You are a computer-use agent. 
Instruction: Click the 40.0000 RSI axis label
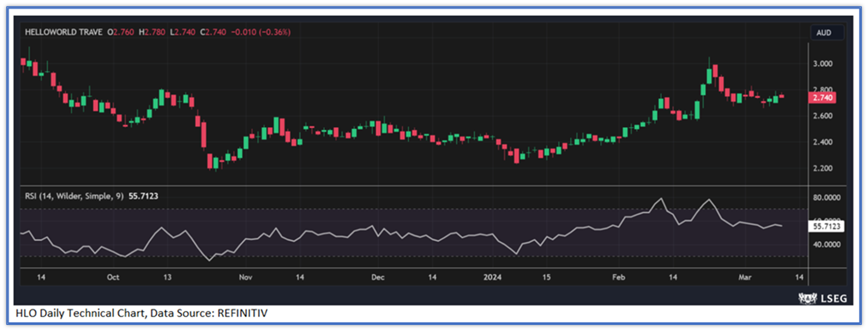[826, 244]
